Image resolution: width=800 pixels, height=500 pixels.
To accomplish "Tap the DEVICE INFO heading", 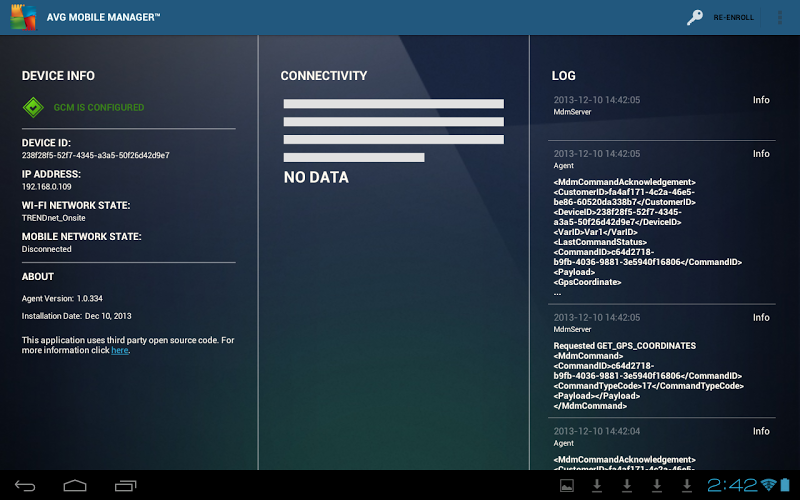I will click(58, 76).
